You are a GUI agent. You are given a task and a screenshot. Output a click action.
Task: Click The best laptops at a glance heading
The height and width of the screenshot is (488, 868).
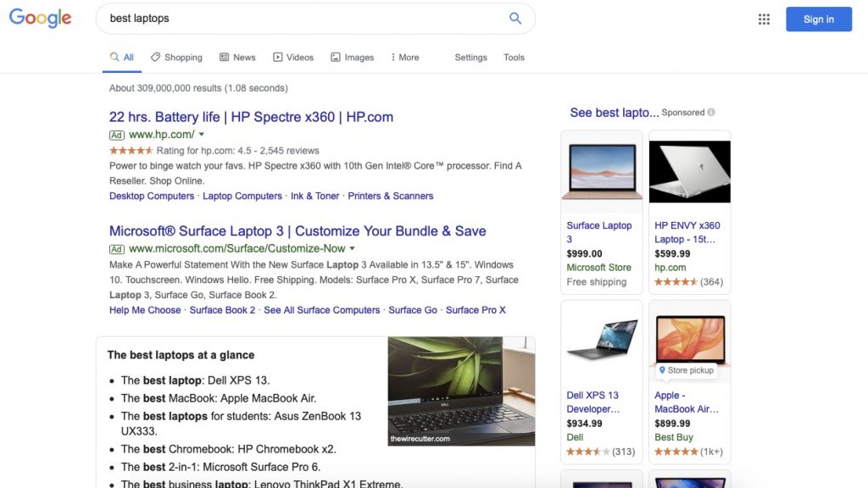click(181, 355)
